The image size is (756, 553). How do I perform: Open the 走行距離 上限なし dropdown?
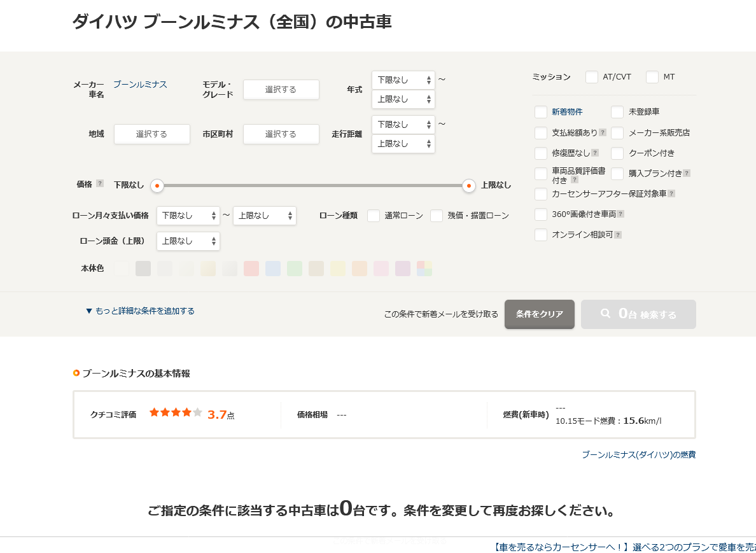[x=403, y=144]
